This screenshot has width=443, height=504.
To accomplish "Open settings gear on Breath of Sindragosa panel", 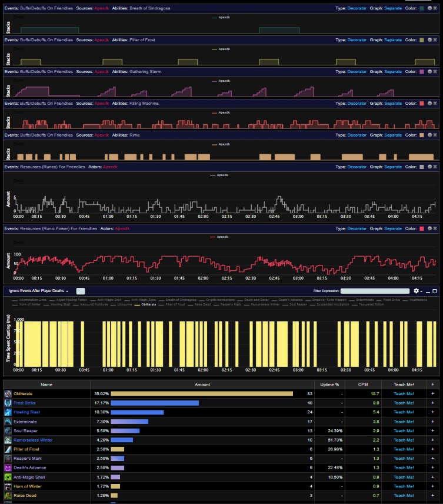I will (429, 8).
